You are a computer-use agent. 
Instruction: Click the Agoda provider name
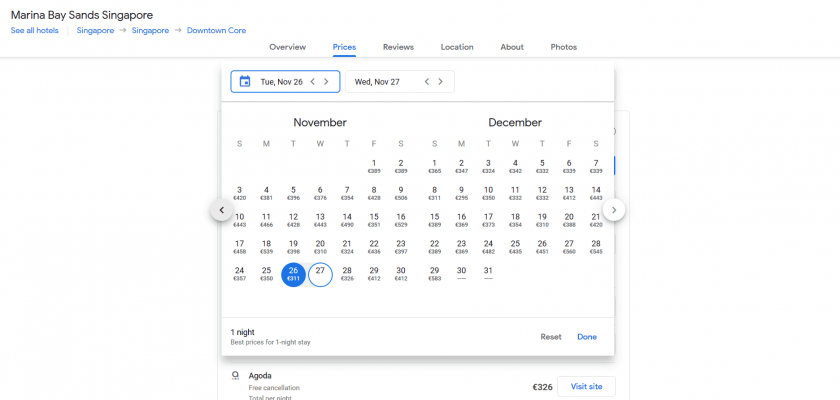(260, 376)
